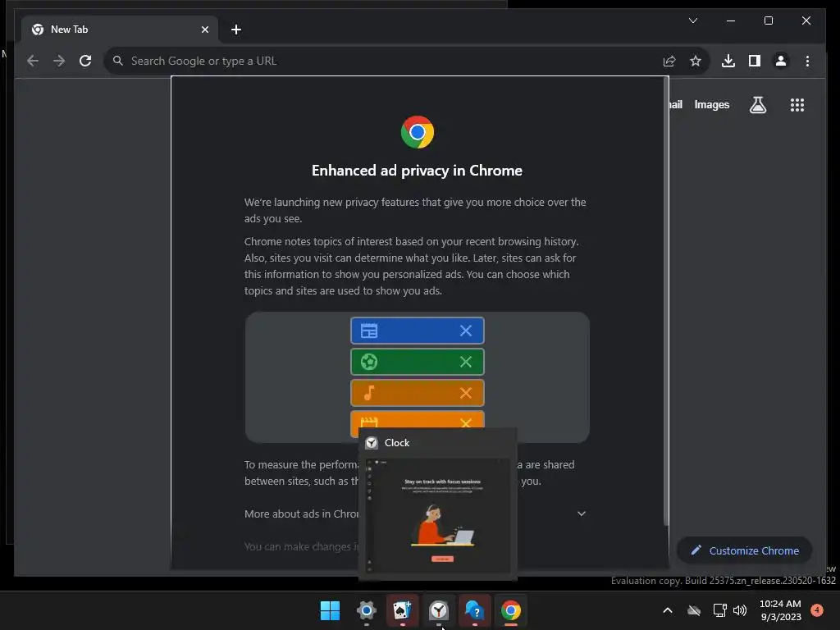Open a new tab with plus button
This screenshot has height=630, width=840.
[235, 30]
